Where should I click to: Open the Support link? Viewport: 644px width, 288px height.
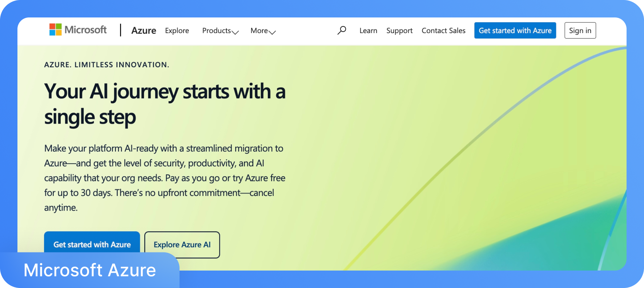[x=399, y=31]
